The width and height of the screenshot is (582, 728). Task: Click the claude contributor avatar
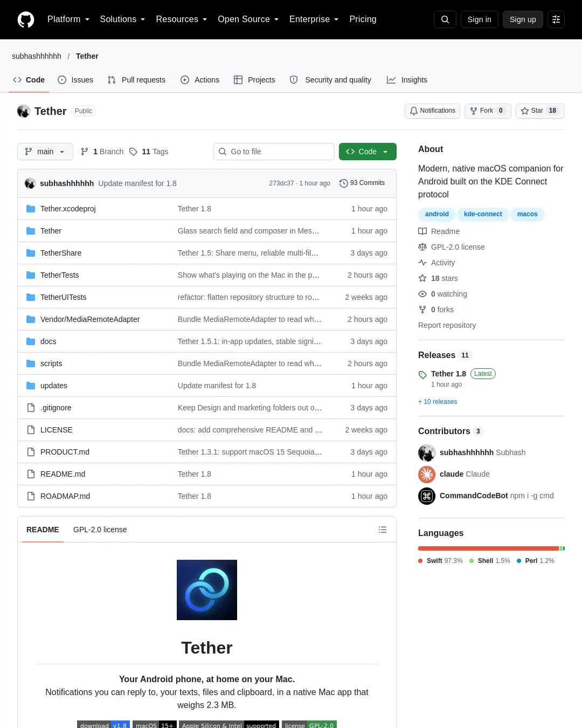click(x=427, y=474)
